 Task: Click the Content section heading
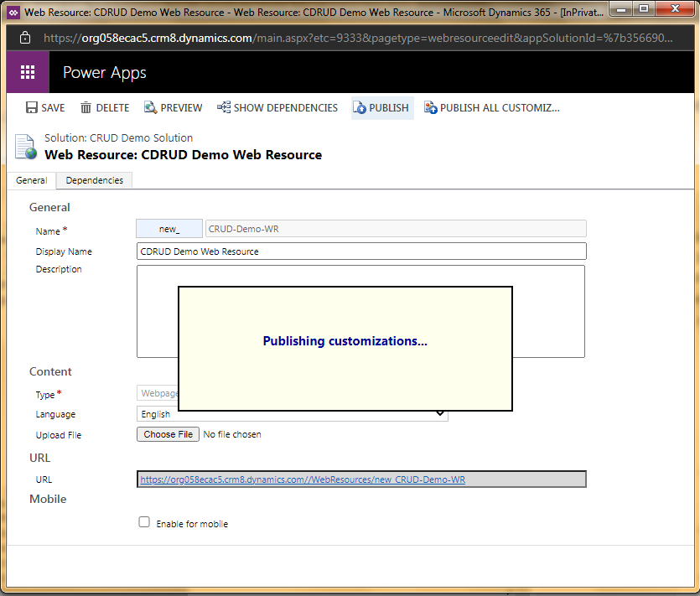50,371
